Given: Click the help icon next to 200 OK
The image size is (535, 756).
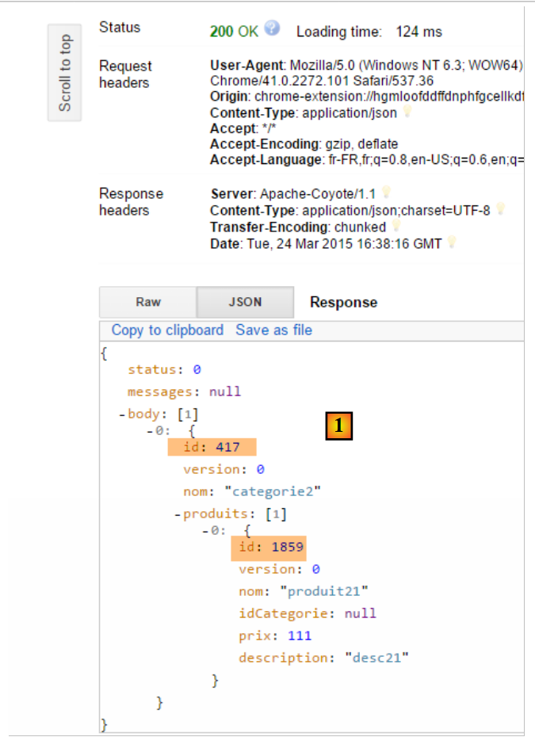Looking at the screenshot, I should 273,29.
